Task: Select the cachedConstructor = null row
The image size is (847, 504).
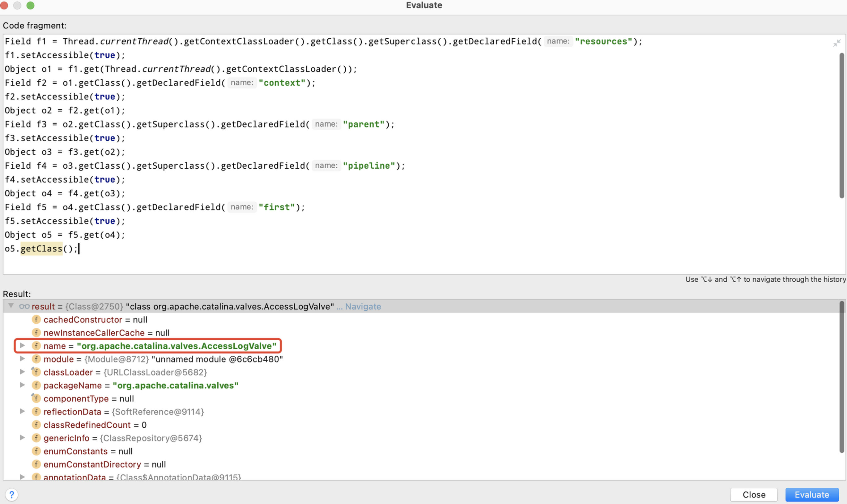Action: pyautogui.click(x=421, y=320)
